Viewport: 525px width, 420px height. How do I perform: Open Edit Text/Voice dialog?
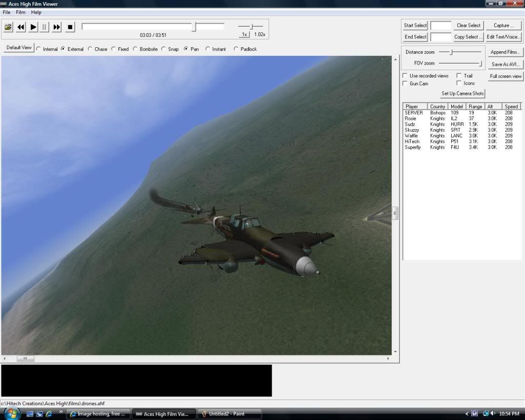(503, 37)
